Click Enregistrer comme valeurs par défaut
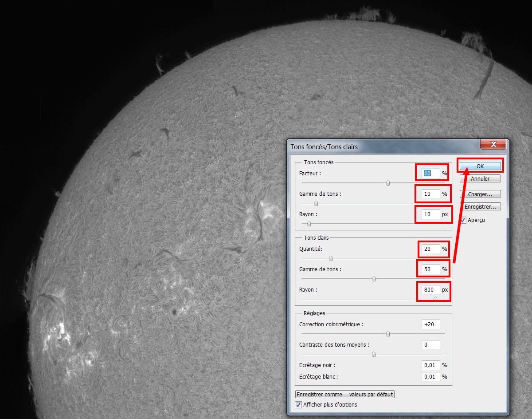532x419 pixels. pos(345,394)
